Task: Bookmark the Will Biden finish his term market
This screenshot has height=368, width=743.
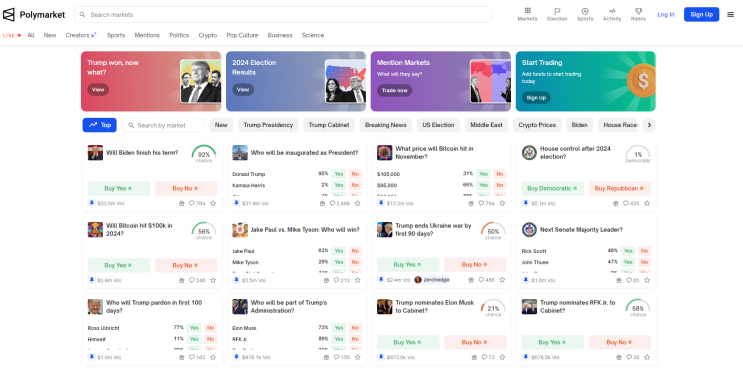Action: pos(213,203)
